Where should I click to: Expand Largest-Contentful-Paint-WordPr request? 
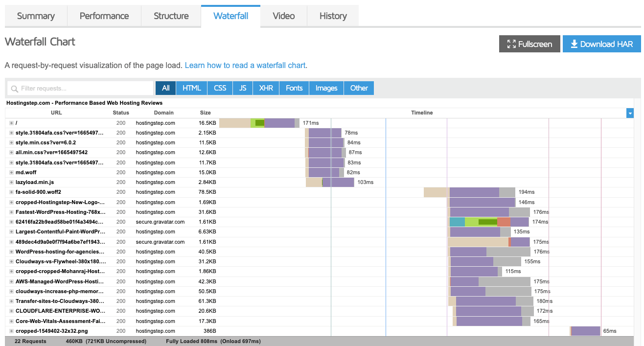click(11, 231)
